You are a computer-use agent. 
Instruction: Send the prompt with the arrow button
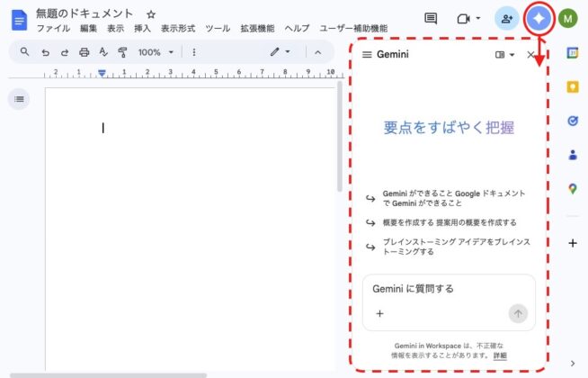(x=518, y=313)
